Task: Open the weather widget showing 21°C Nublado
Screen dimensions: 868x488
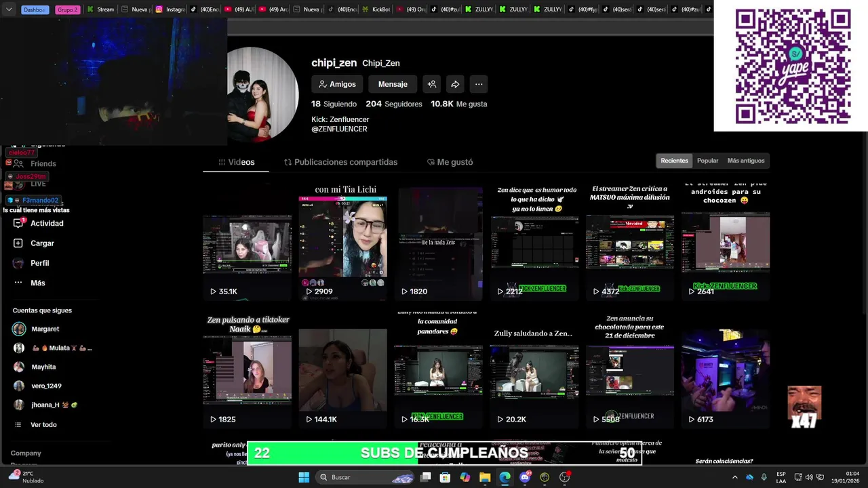Action: [26, 477]
